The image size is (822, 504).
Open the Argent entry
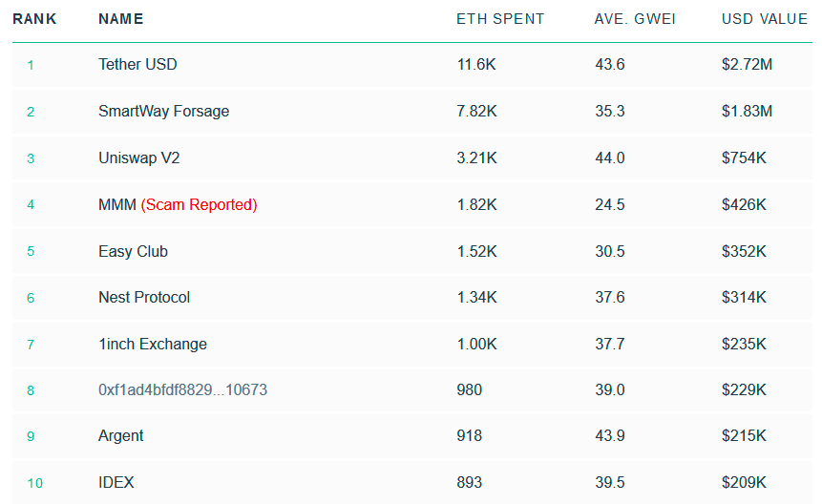[121, 436]
